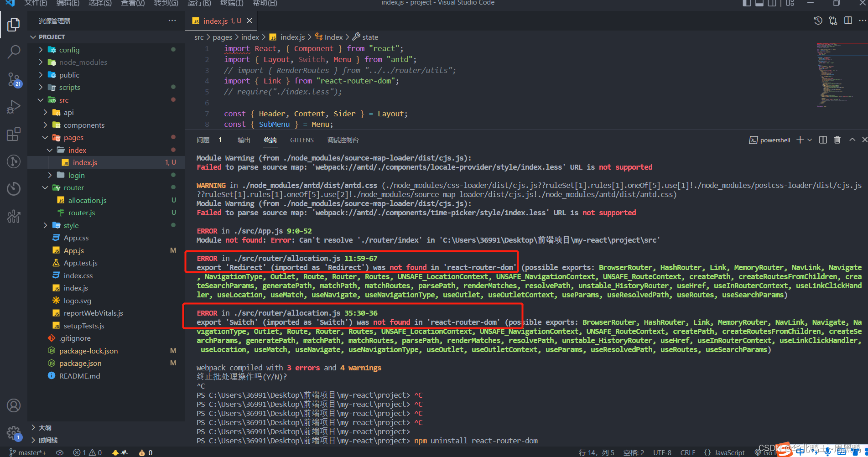The height and width of the screenshot is (457, 868).
Task: Collapse the pages folder
Action: (106, 137)
